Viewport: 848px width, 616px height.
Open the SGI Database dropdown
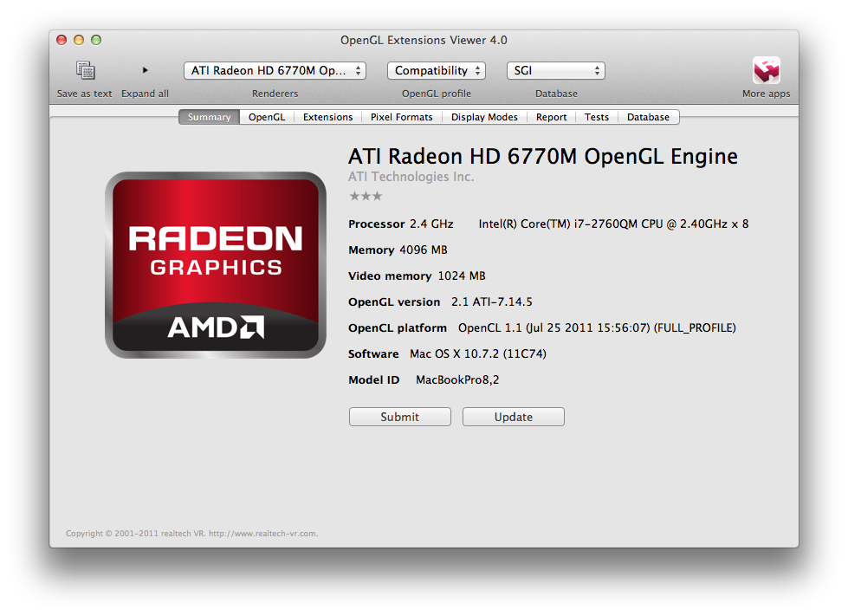555,71
